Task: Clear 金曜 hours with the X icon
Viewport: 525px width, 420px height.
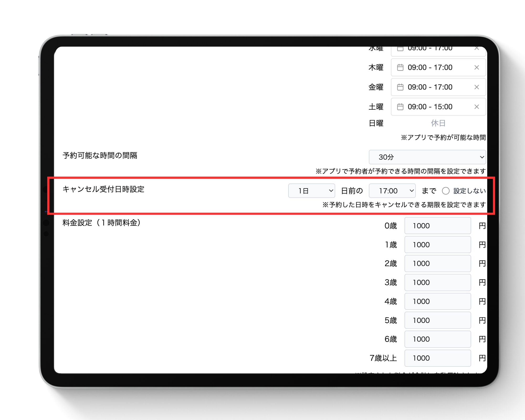Action: 477,87
